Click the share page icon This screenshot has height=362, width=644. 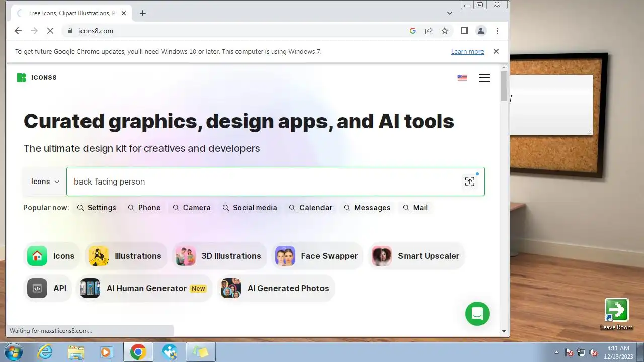pos(429,31)
